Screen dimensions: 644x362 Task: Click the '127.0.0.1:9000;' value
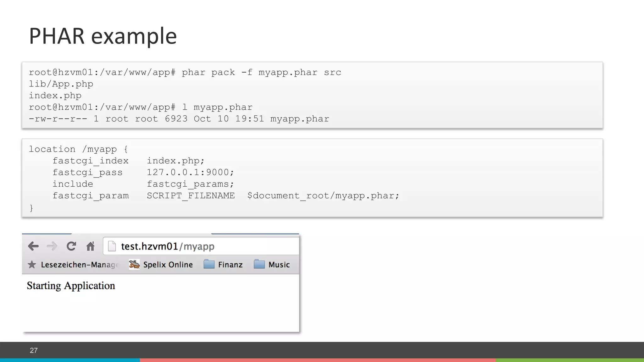(191, 172)
